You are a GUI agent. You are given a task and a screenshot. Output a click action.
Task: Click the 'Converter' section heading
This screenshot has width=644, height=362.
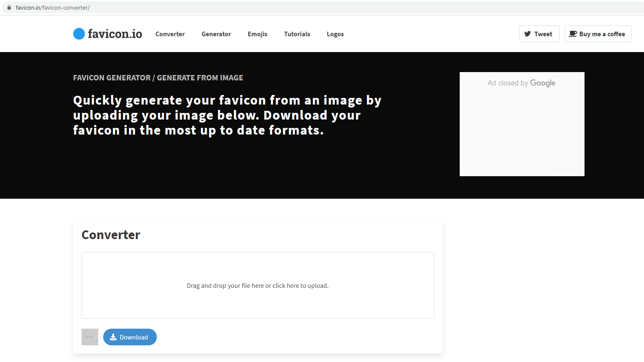111,235
